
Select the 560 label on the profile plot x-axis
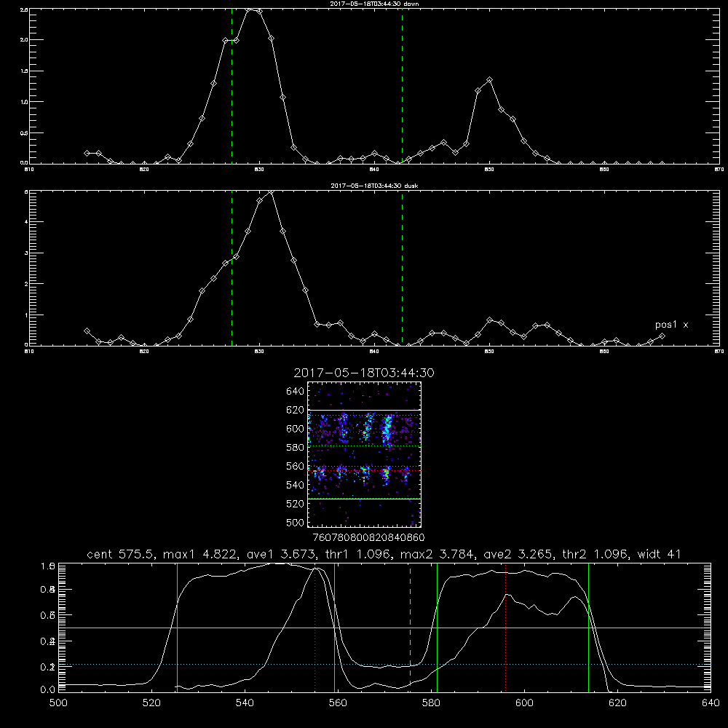click(338, 703)
